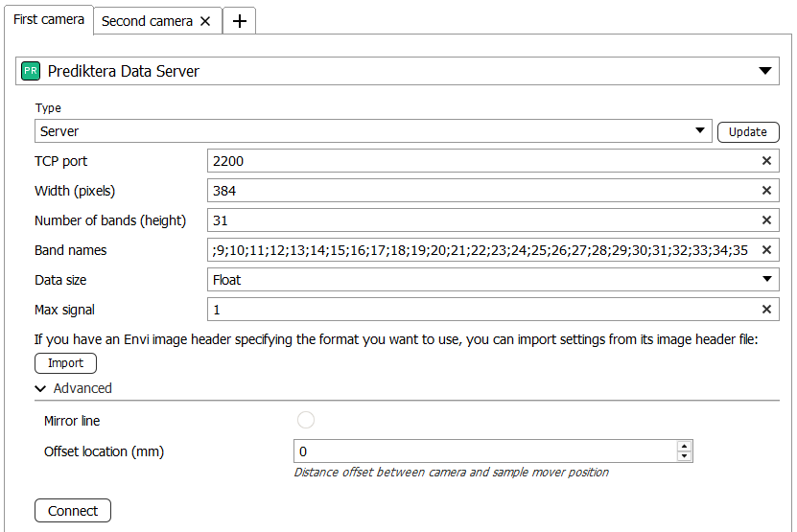Open the Prediktera Data Server dropdown
This screenshot has height=532, width=797.
tap(764, 71)
